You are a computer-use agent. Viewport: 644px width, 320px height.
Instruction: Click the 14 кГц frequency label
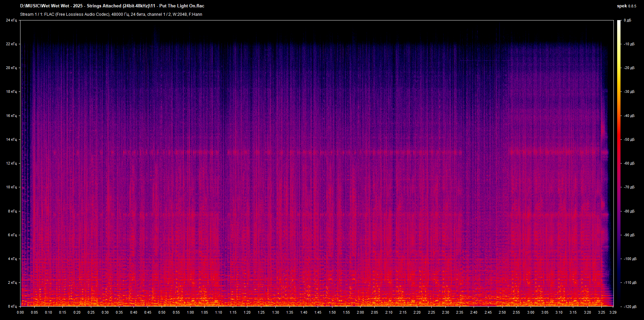[x=11, y=139]
